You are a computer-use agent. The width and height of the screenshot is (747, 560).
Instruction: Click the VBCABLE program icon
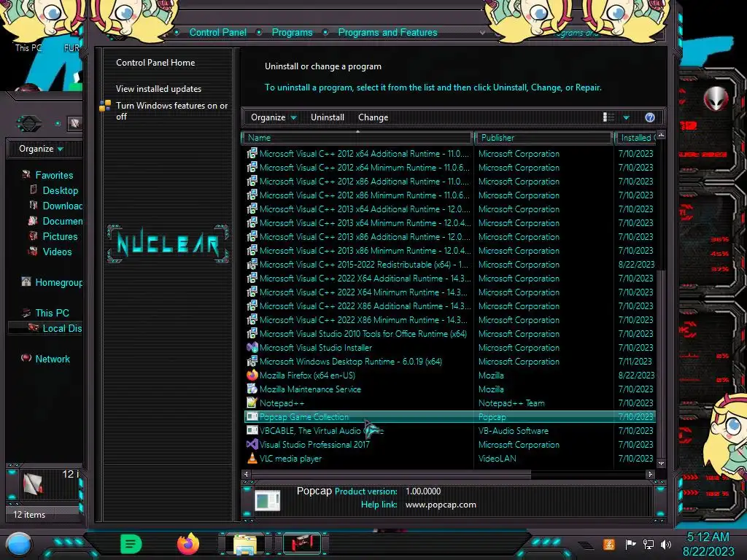point(252,430)
